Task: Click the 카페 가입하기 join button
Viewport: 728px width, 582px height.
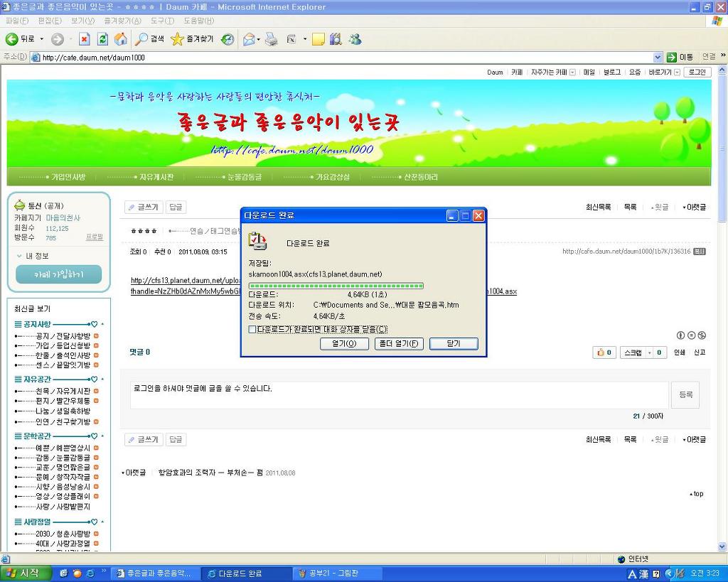Action: [x=58, y=274]
